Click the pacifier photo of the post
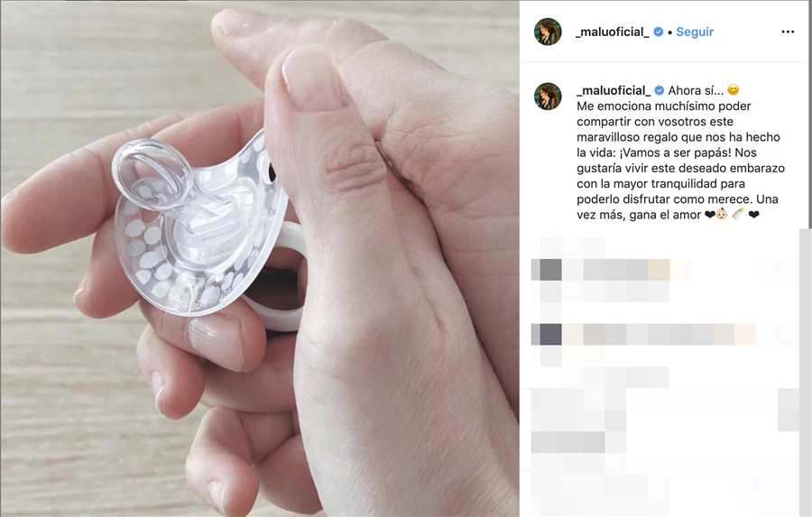Viewport: 812px width, 517px height. coord(260,258)
